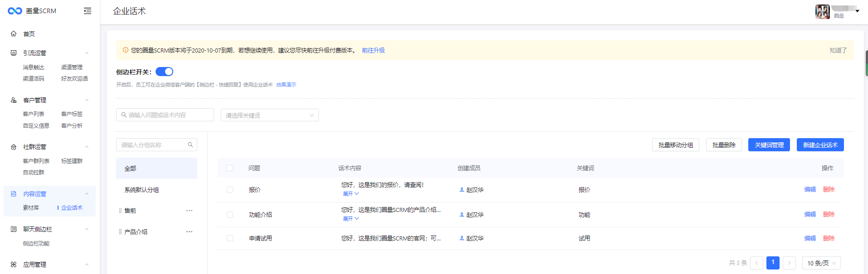Open the 素材库 menu item

[x=31, y=208]
